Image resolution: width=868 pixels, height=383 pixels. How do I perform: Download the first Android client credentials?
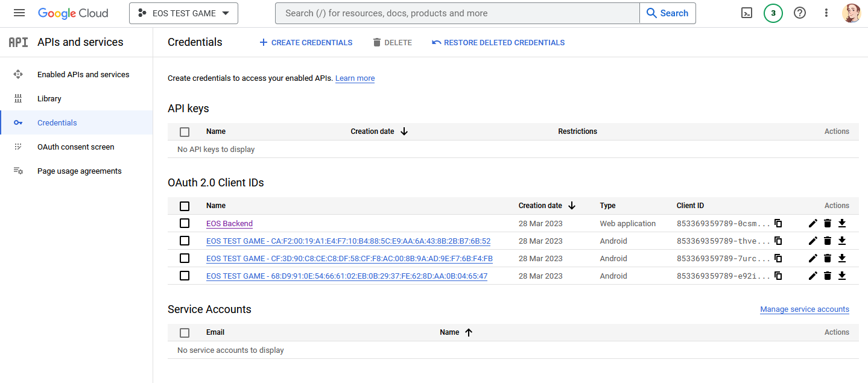click(x=842, y=241)
